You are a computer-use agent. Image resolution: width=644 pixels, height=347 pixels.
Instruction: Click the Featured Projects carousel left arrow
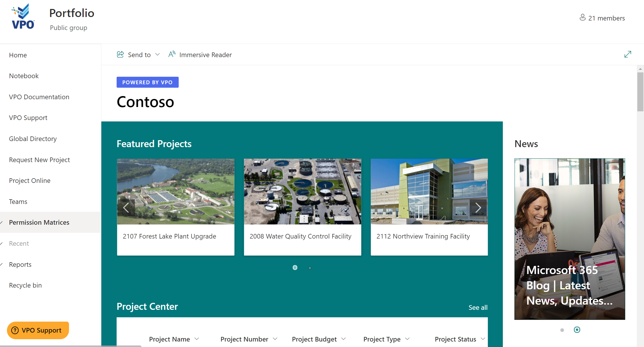(126, 207)
